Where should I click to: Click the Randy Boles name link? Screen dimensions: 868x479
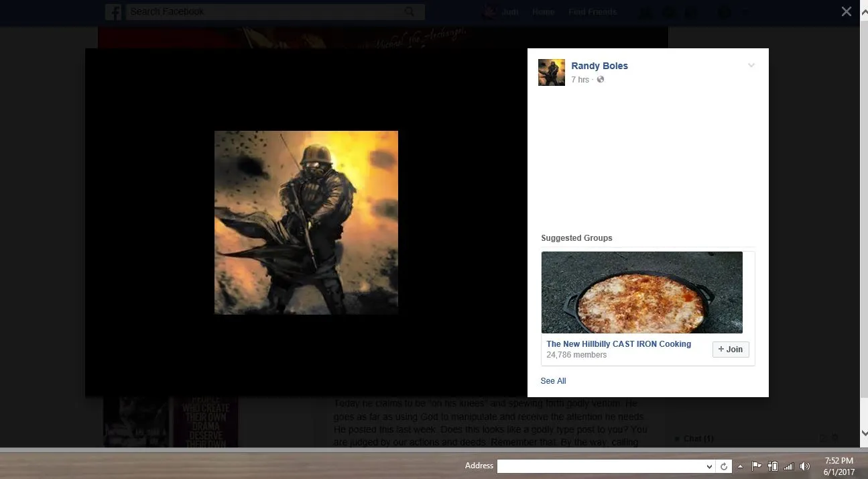(x=599, y=66)
